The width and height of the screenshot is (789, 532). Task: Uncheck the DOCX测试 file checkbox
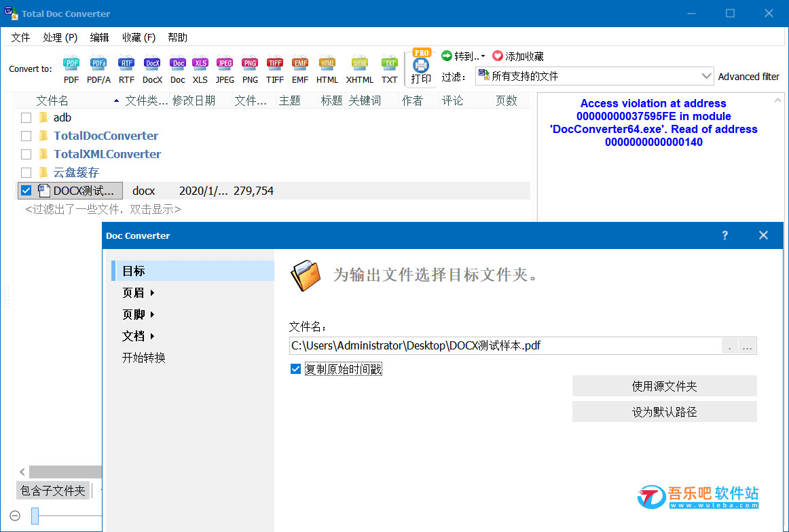pos(26,191)
